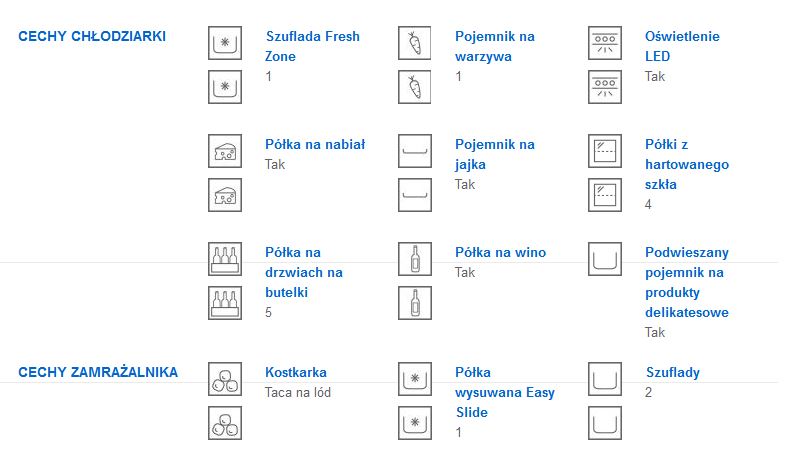Open the Pojemnik na warzywa link
796x455 pixels.
(x=494, y=46)
